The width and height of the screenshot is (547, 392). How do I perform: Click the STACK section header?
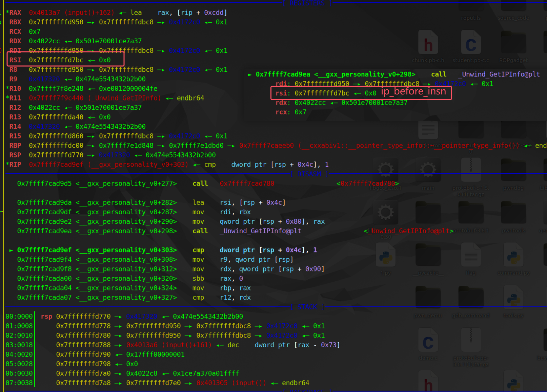[x=307, y=307]
